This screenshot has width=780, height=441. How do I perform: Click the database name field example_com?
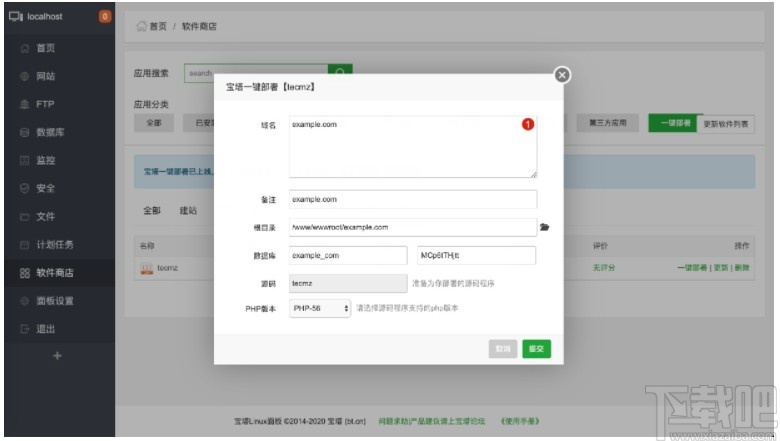coord(348,256)
